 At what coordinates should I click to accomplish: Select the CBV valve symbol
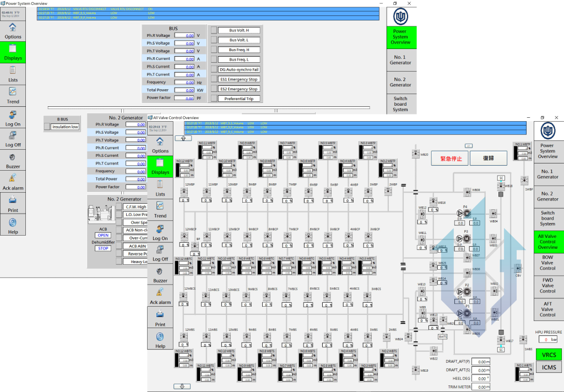point(518,268)
